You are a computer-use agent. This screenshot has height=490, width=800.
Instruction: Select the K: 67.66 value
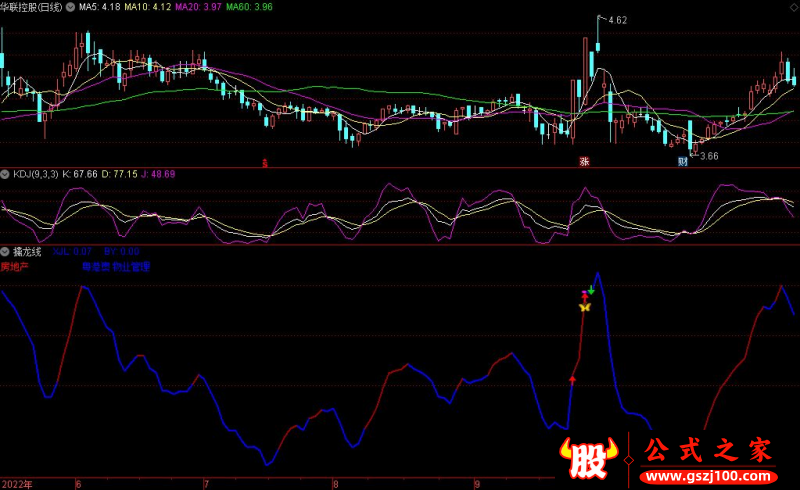pyautogui.click(x=80, y=174)
